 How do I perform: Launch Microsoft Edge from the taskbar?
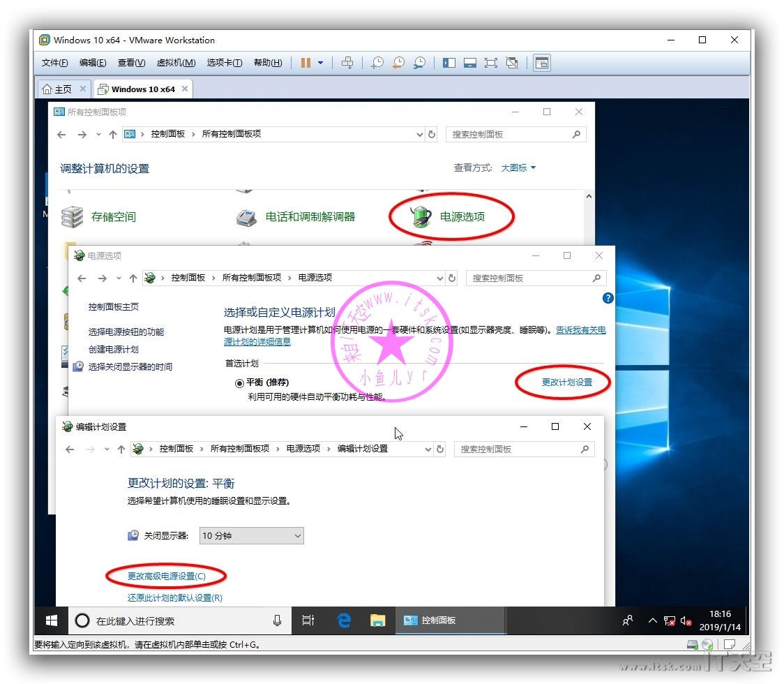(344, 621)
